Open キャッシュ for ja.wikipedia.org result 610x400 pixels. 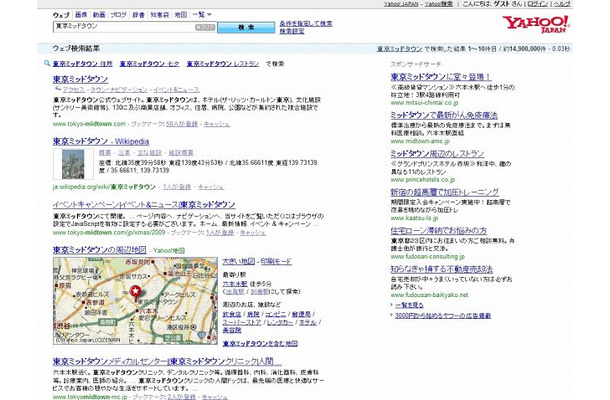[211, 187]
